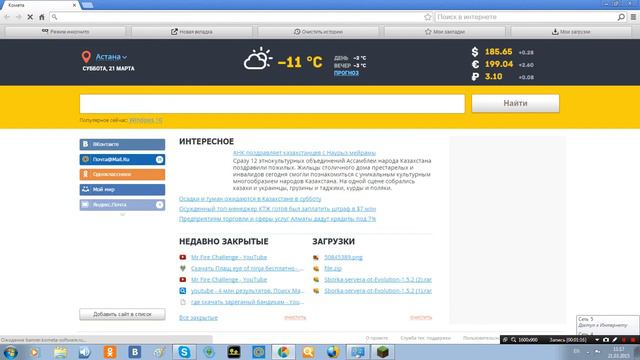Clear the recently closed list via 'очистить'
640x360 pixels.
coord(295,318)
